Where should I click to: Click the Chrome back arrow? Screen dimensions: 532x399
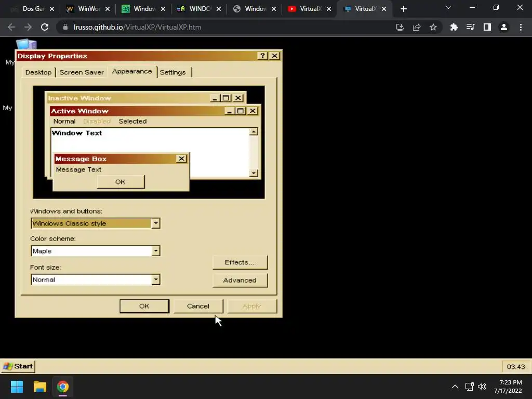pyautogui.click(x=11, y=27)
